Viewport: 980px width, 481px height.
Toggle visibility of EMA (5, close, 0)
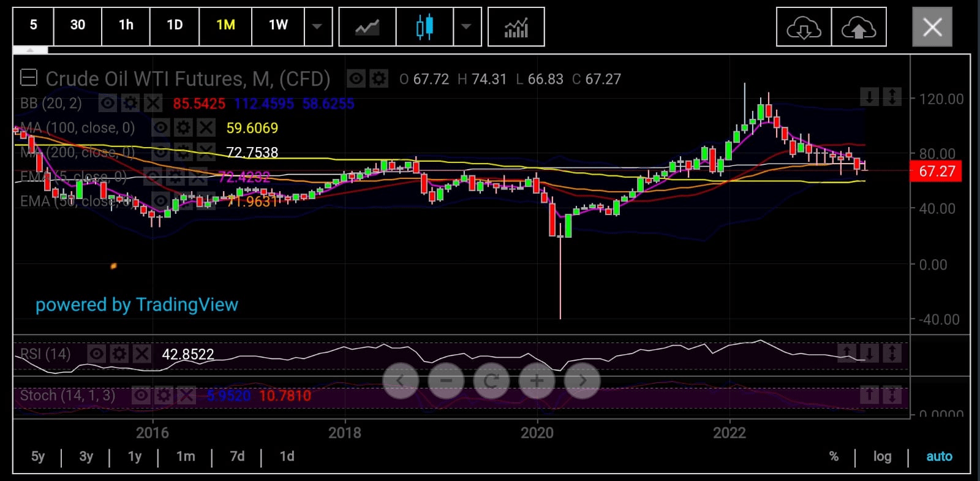click(x=153, y=177)
